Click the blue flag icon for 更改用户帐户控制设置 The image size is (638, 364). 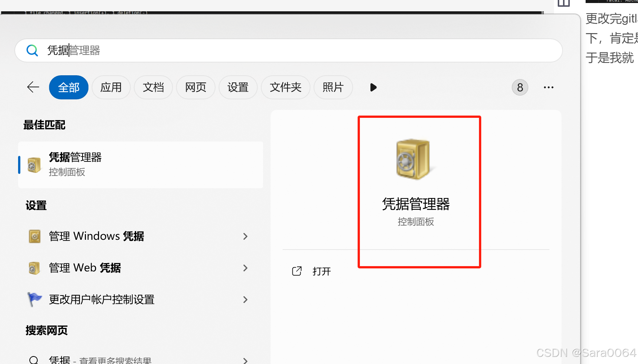(34, 300)
